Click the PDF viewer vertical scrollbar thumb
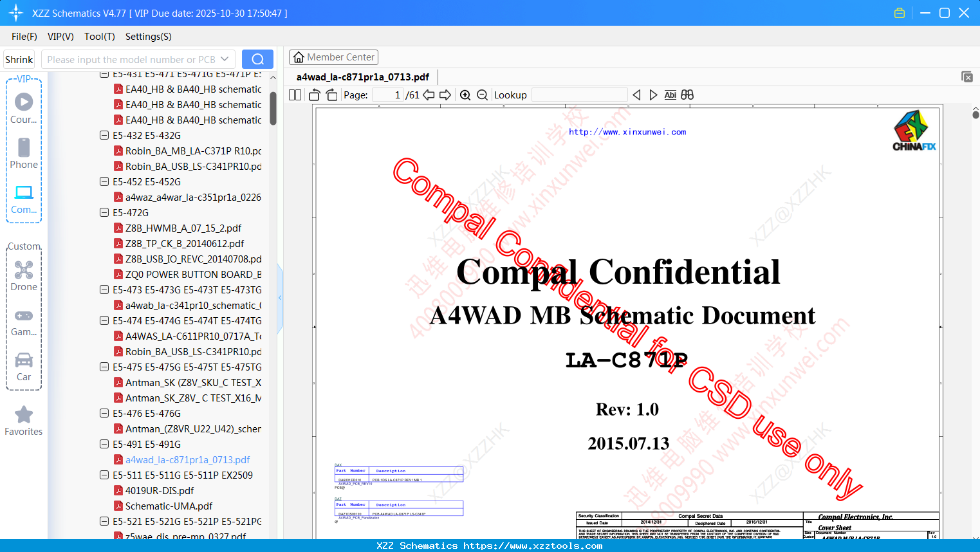Viewport: 980px width, 552px height. coord(975,115)
